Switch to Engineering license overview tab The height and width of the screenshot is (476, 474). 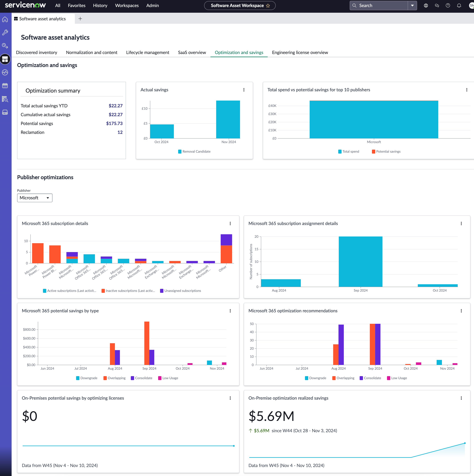[x=300, y=52]
